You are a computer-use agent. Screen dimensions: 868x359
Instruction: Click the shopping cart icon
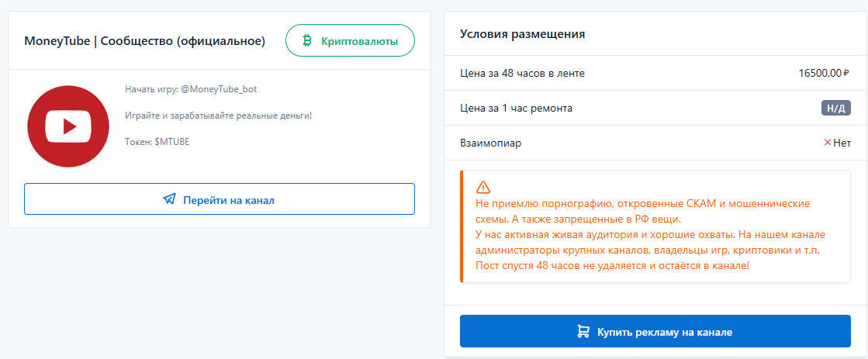click(583, 332)
